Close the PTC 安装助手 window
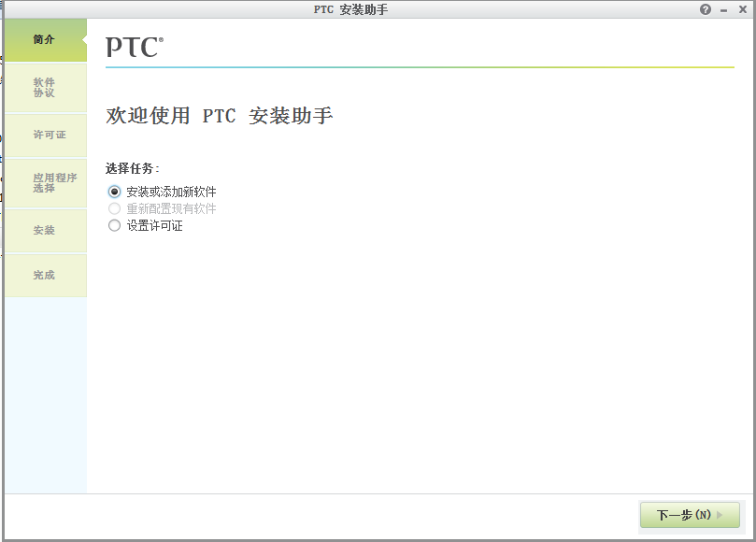The width and height of the screenshot is (756, 542). click(743, 9)
